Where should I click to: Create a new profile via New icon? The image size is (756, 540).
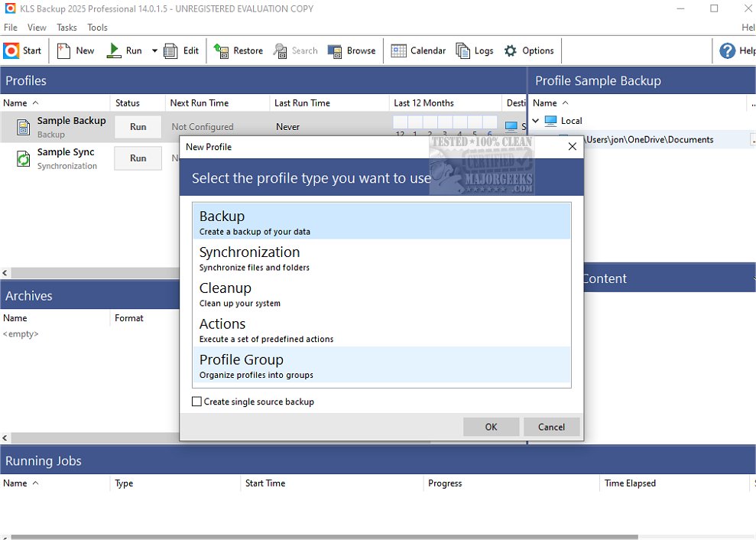tap(64, 50)
